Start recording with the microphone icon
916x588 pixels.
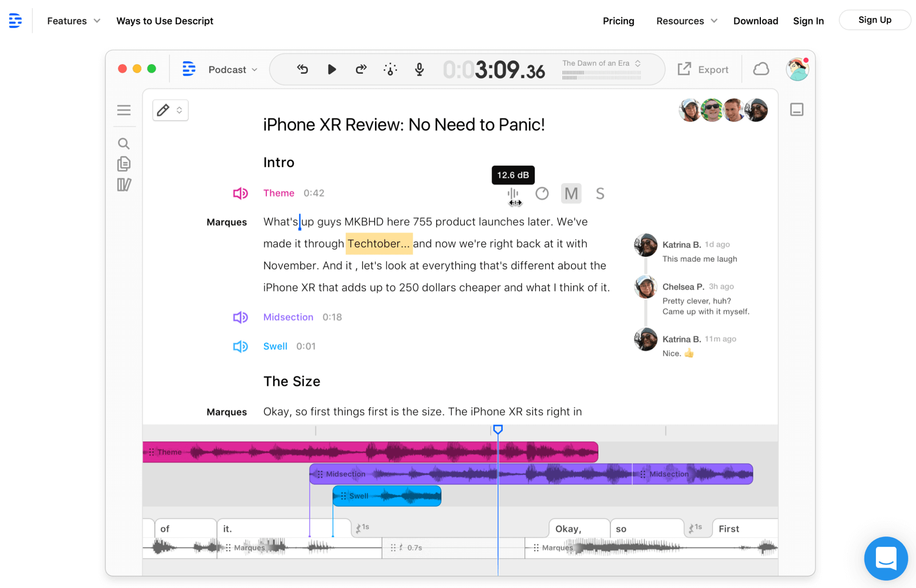tap(420, 69)
